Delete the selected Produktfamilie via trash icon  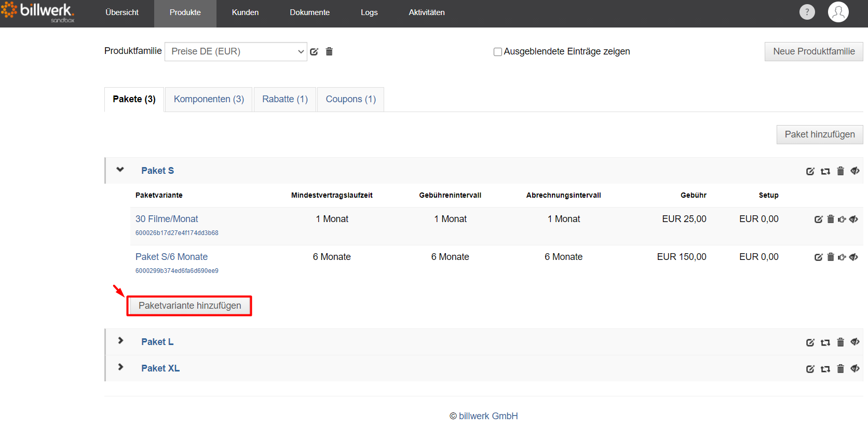coord(329,51)
